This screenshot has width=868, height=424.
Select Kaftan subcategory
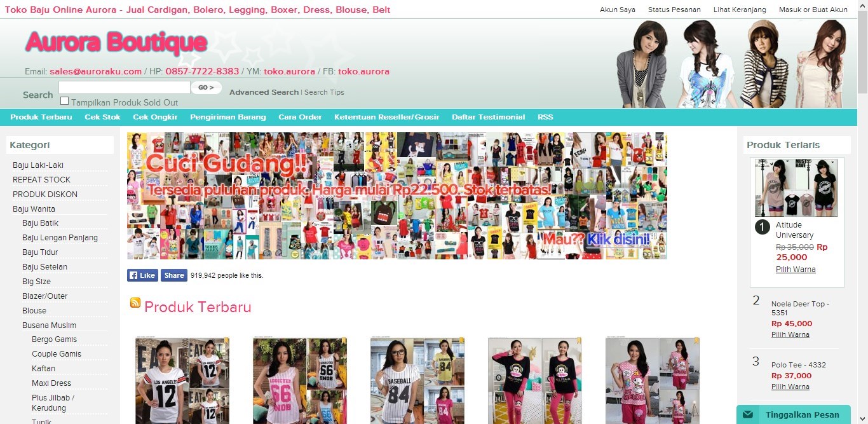43,369
